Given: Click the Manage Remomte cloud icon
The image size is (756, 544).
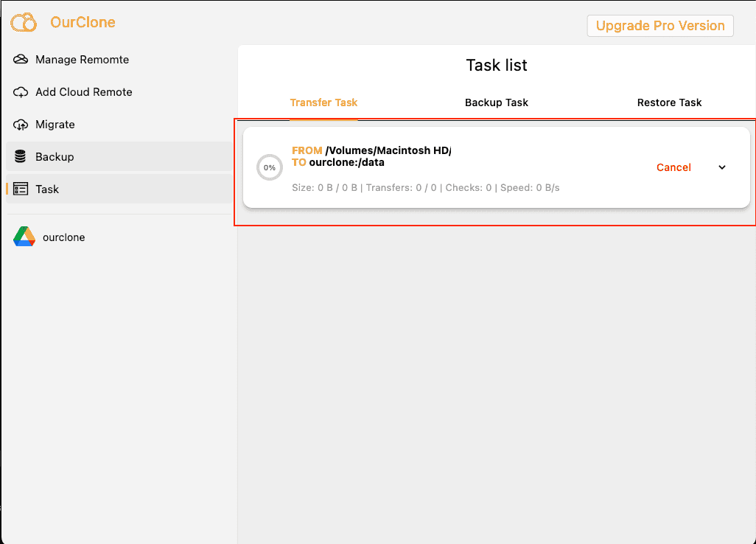Looking at the screenshot, I should click(21, 60).
